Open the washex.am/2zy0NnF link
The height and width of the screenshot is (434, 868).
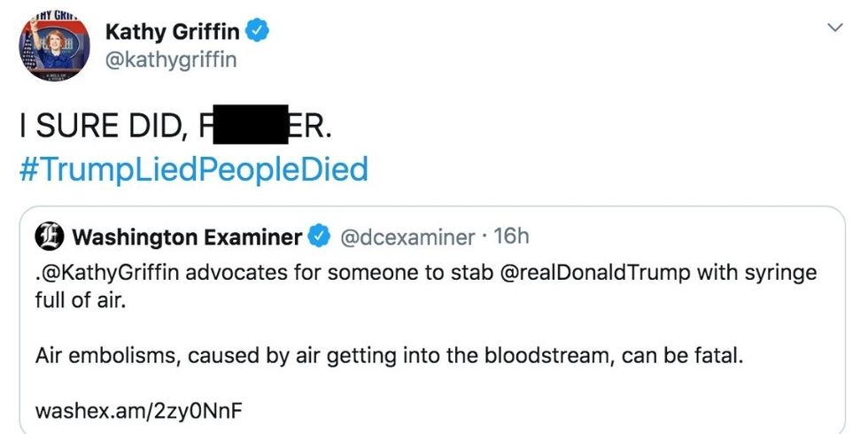click(x=138, y=412)
